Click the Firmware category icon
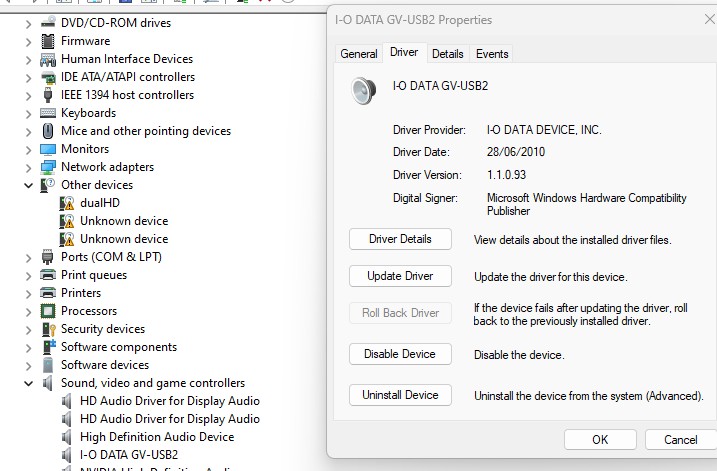The width and height of the screenshot is (717, 471). pos(48,41)
